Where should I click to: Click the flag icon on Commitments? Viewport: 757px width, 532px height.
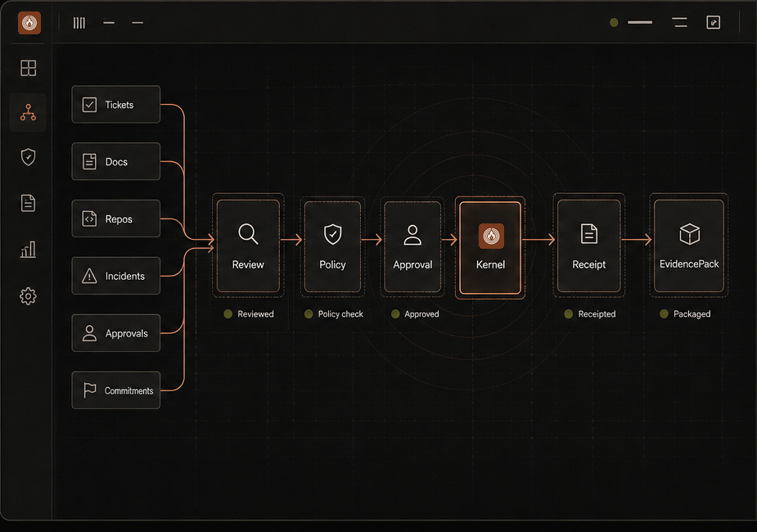(89, 390)
